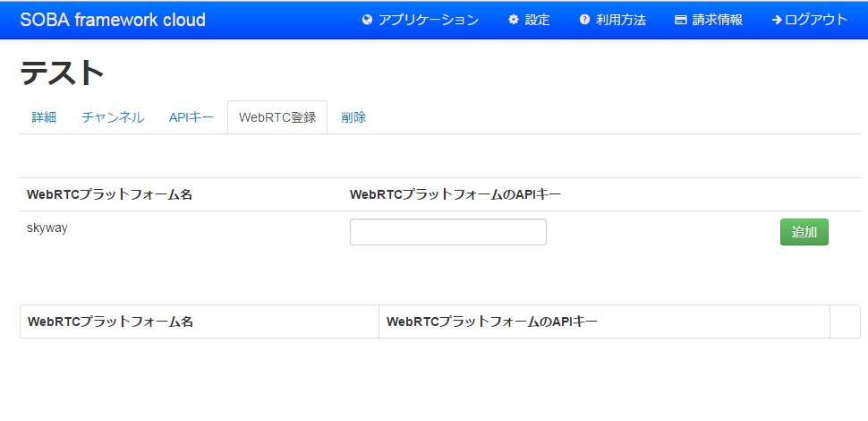Click the SOBA framework cloud brand link
This screenshot has height=421, width=868.
coord(113,20)
